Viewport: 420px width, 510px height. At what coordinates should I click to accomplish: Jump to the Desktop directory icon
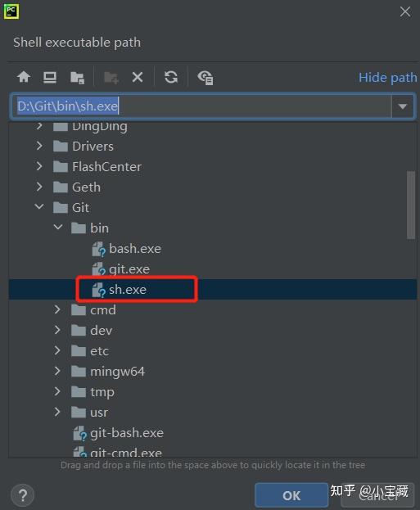coord(50,78)
